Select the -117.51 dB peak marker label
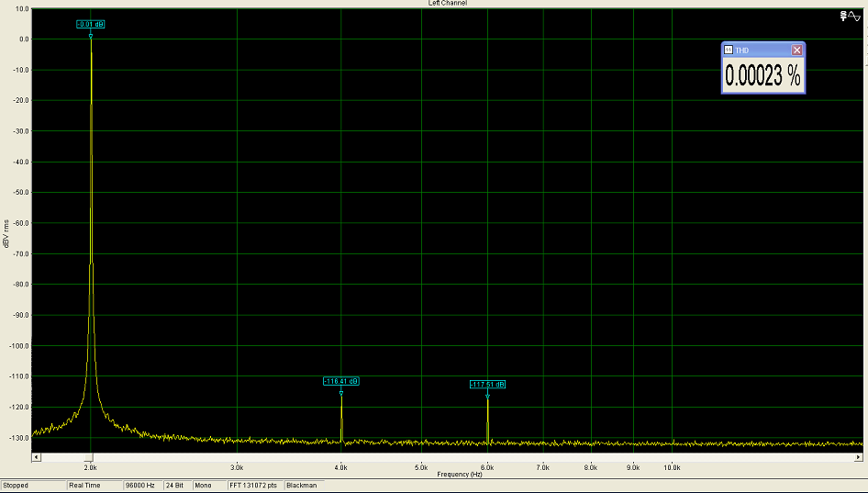868x493 pixels. pos(488,385)
